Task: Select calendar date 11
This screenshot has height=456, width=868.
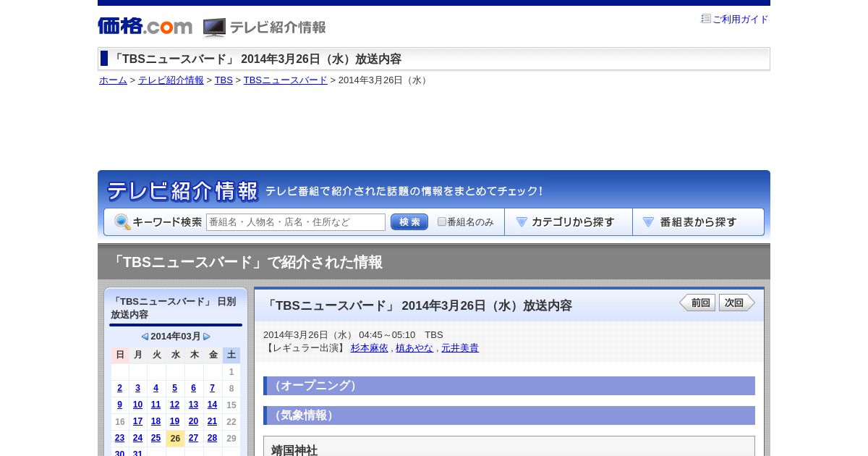Action: coord(156,405)
